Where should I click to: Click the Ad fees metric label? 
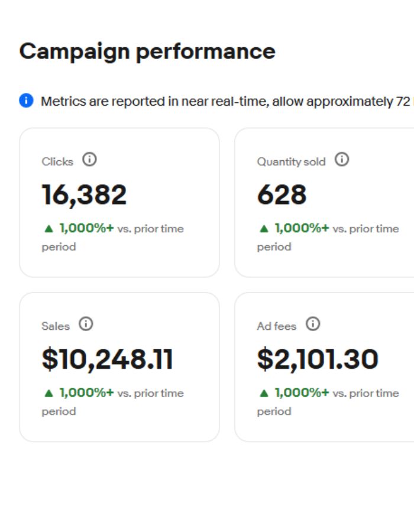pyautogui.click(x=276, y=326)
